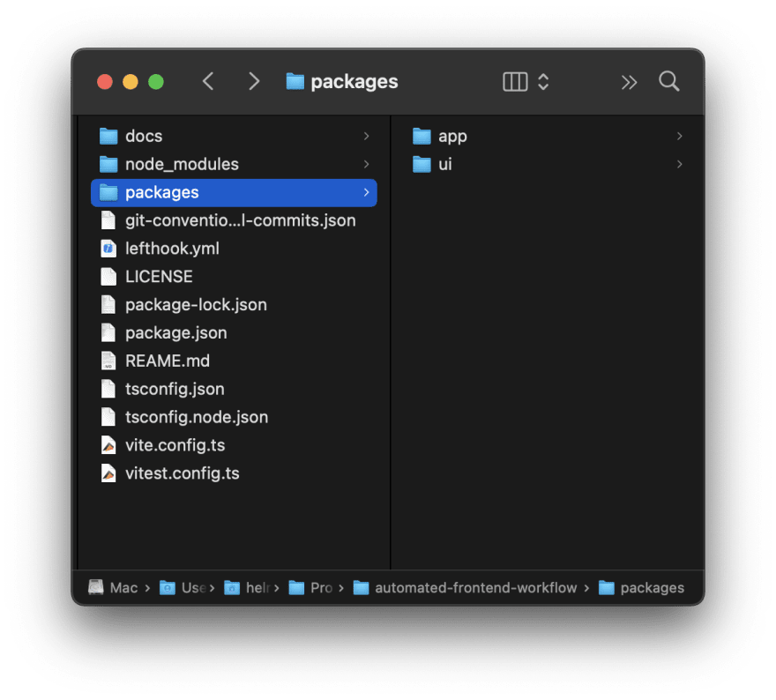The width and height of the screenshot is (776, 700).
Task: Select the package-lock.json file name
Action: [196, 305]
